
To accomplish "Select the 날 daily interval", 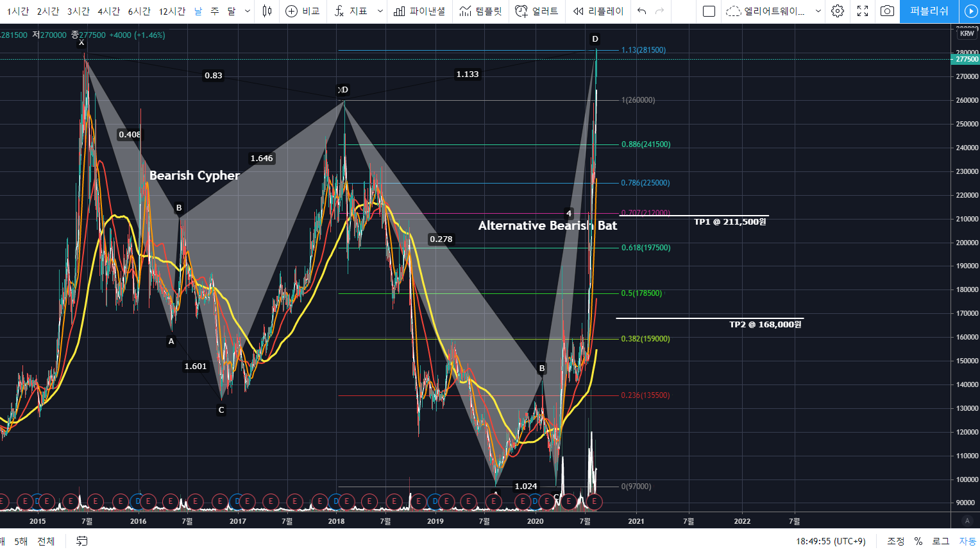I will pos(198,11).
